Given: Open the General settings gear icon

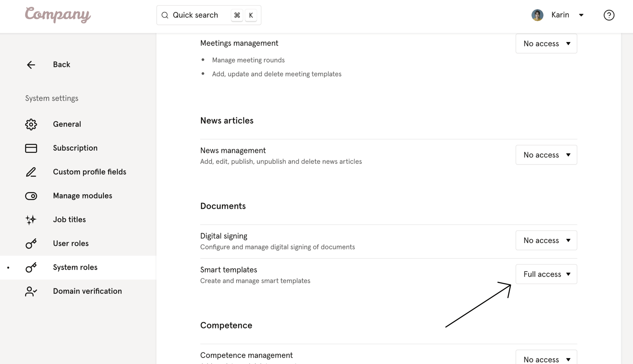Looking at the screenshot, I should tap(31, 124).
